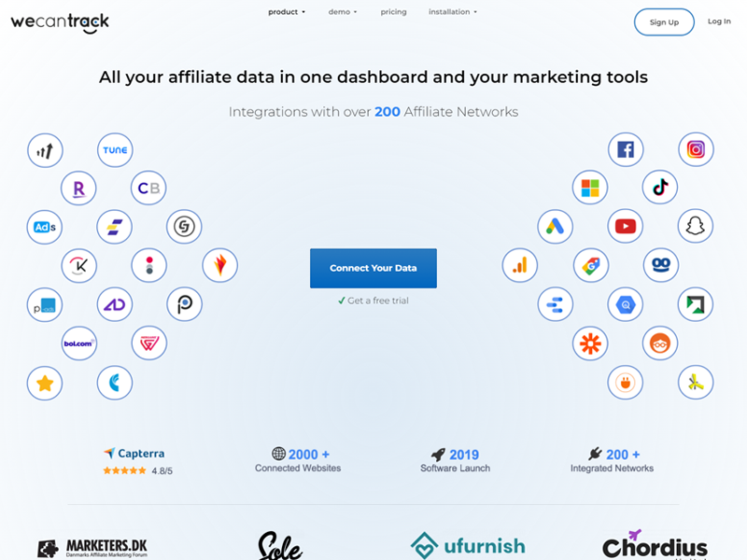Viewport: 747px width, 560px height.
Task: Click the Zapier orange asterisk icon
Action: pyautogui.click(x=590, y=343)
